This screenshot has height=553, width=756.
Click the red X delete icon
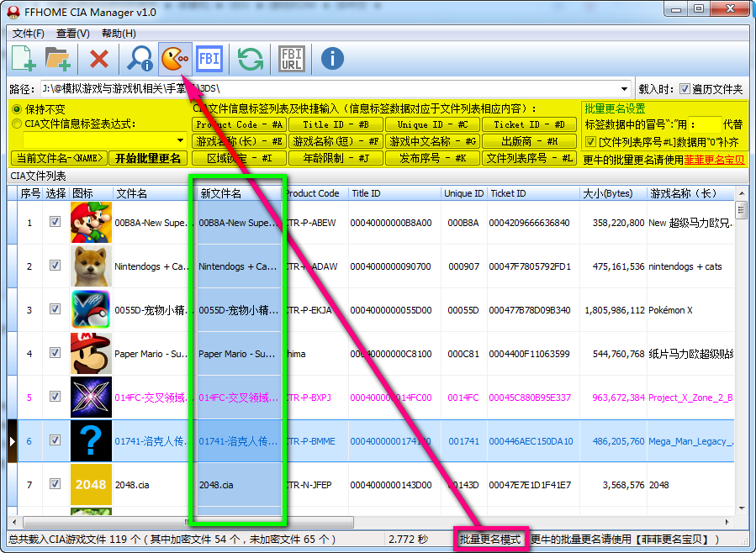point(99,59)
